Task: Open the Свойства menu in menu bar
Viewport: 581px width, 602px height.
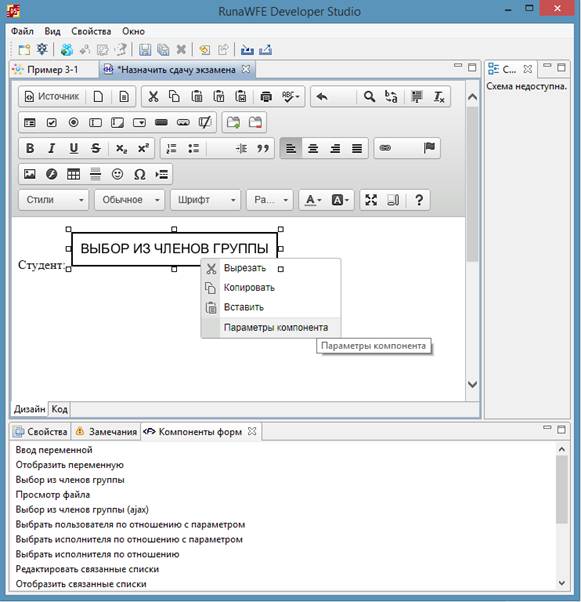Action: pos(91,31)
